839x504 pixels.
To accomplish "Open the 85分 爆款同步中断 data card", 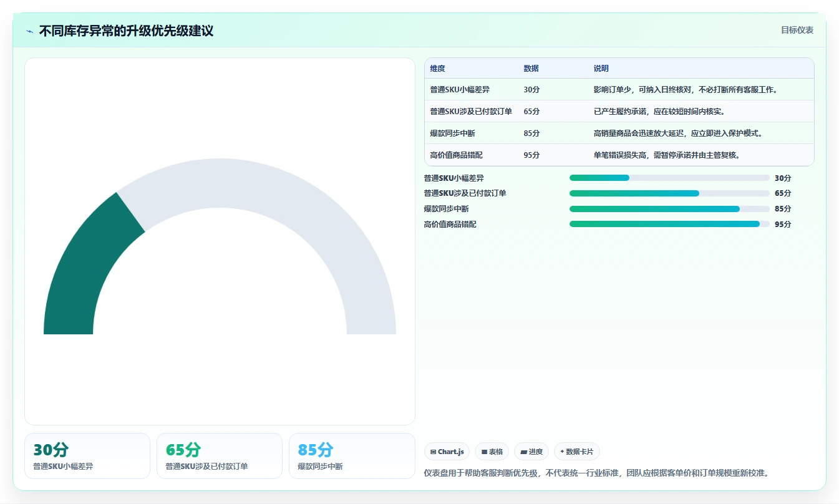I will tap(352, 456).
